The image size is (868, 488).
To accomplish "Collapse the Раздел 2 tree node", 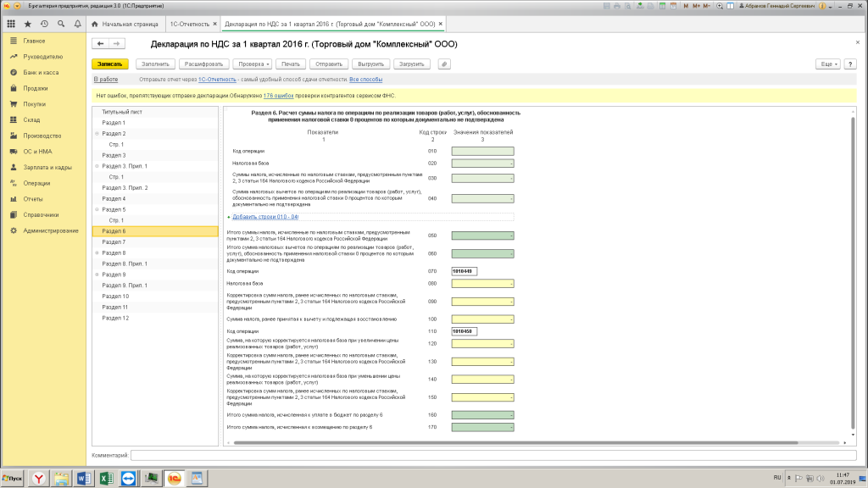I will click(97, 133).
